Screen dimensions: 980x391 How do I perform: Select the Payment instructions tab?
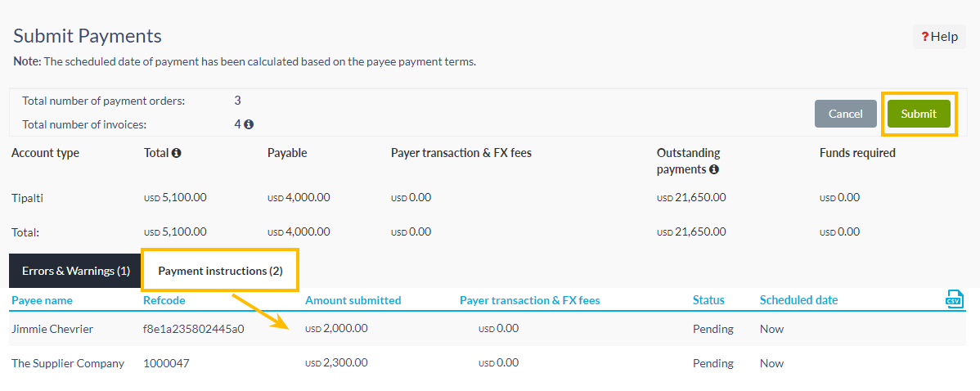(x=220, y=271)
